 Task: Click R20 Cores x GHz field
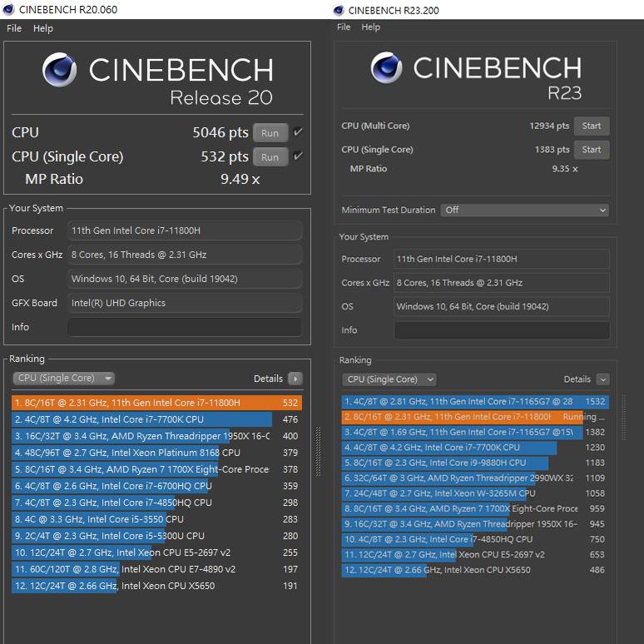tap(185, 255)
